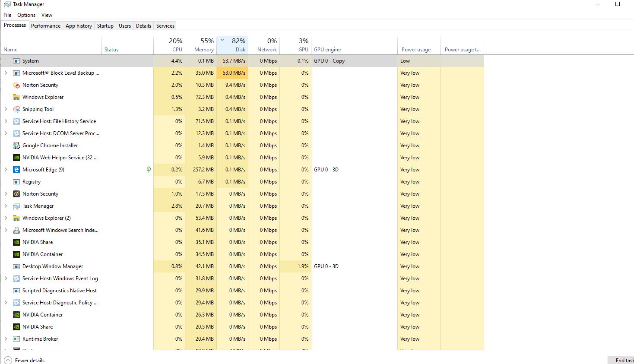Click the Registry process icon

pos(16,182)
